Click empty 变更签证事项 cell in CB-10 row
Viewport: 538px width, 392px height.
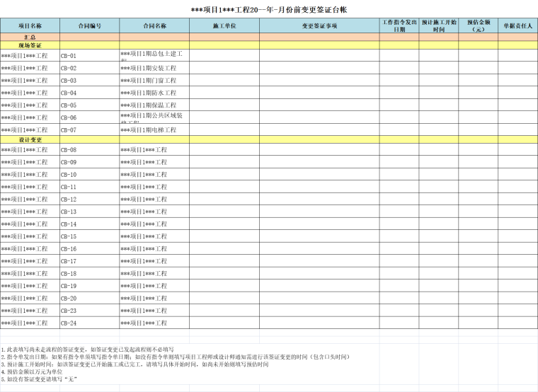319,174
